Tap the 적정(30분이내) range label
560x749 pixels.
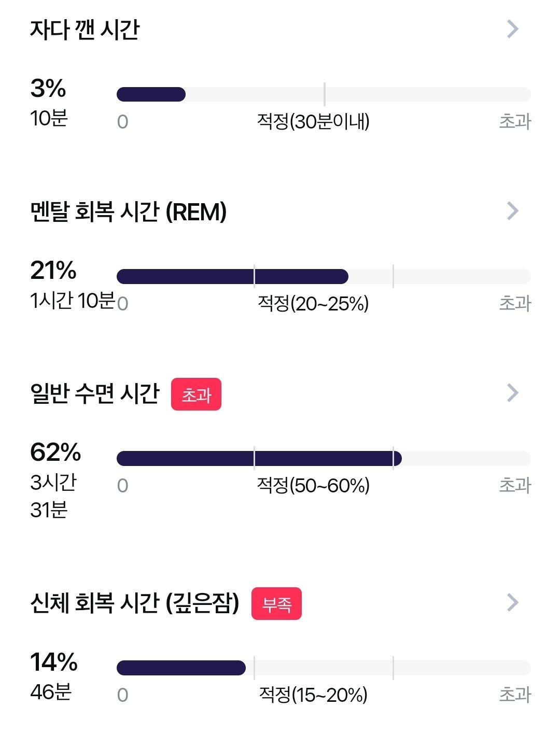tap(313, 122)
